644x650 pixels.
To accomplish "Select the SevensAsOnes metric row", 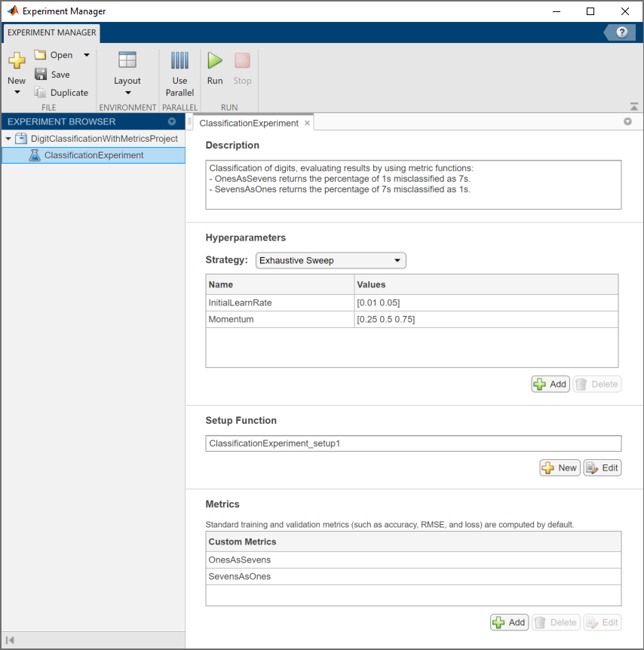I will [413, 576].
